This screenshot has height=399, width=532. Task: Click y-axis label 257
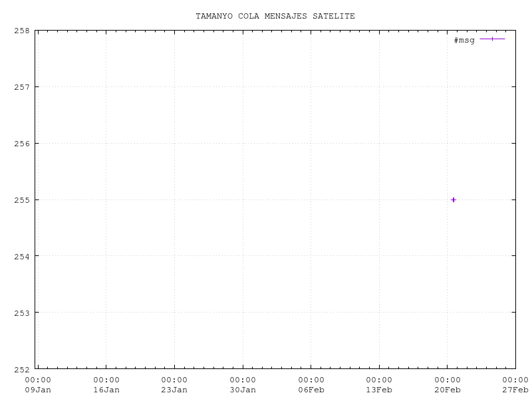(22, 87)
